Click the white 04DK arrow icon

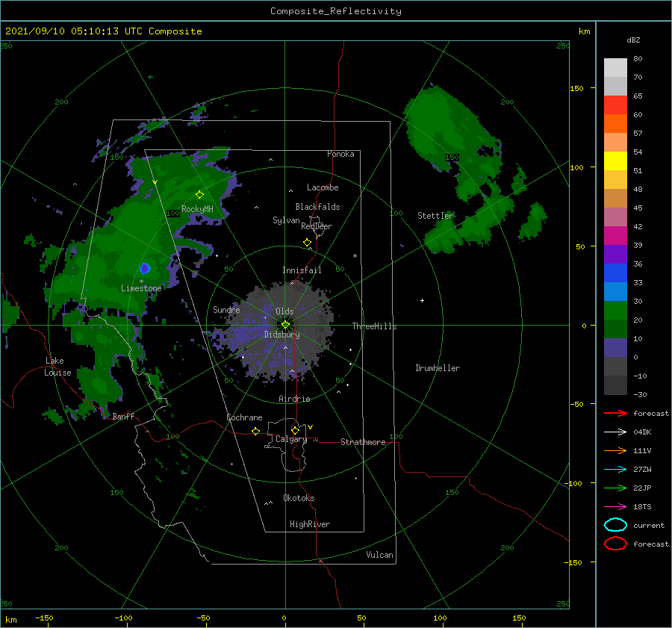[615, 432]
